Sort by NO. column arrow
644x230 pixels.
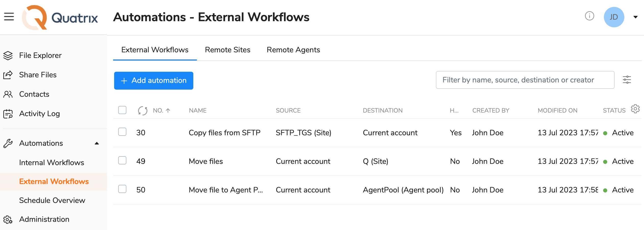tap(168, 110)
